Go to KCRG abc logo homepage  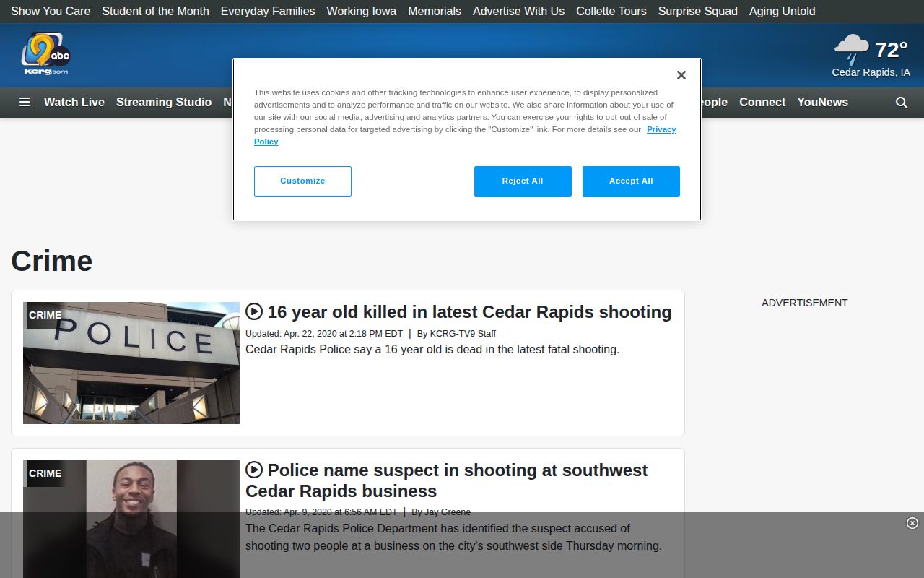(x=45, y=54)
